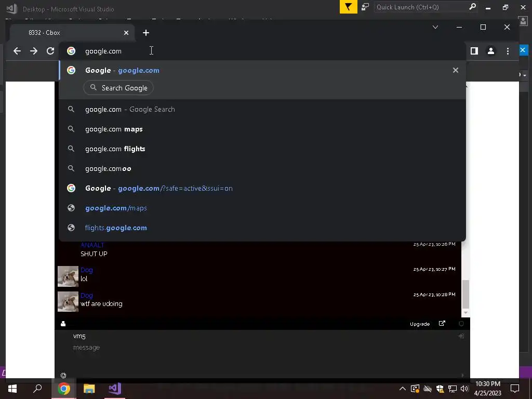
Task: Open Windows taskbar search
Action: (x=37, y=389)
